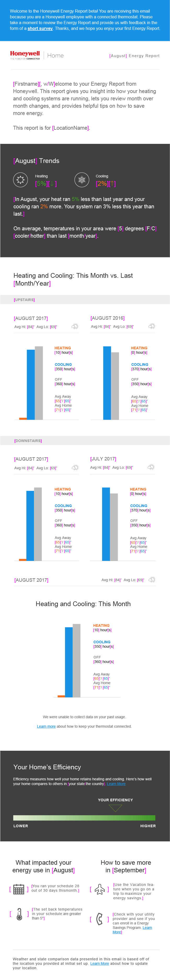
Task: Open Learn more about keeping thermostat connected
Action: click(46, 726)
